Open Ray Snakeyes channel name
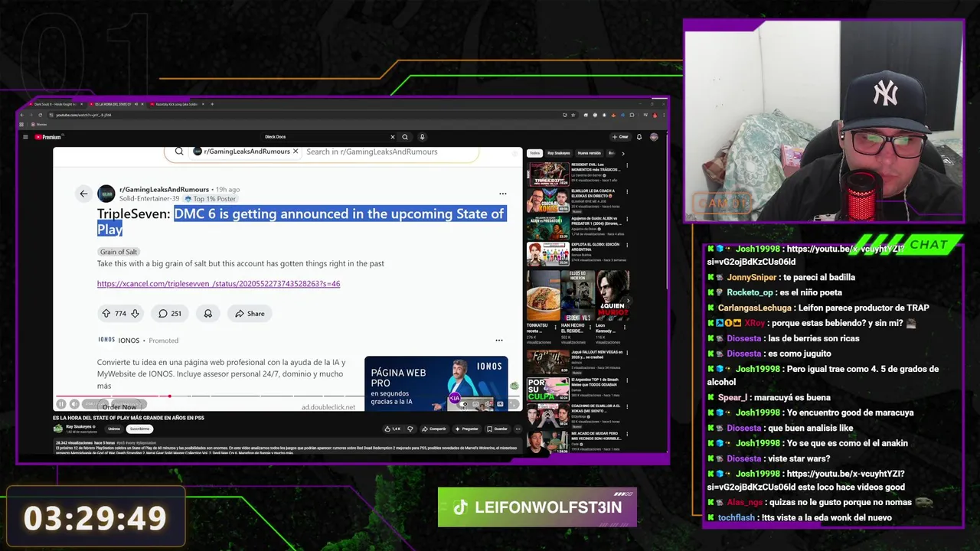 pos(79,426)
